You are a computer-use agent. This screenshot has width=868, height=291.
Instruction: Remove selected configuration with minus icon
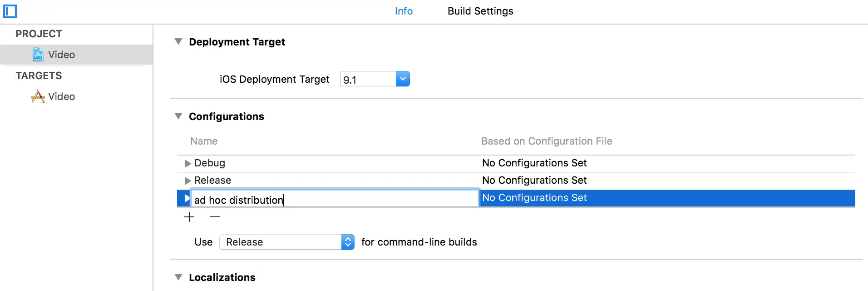coord(215,217)
